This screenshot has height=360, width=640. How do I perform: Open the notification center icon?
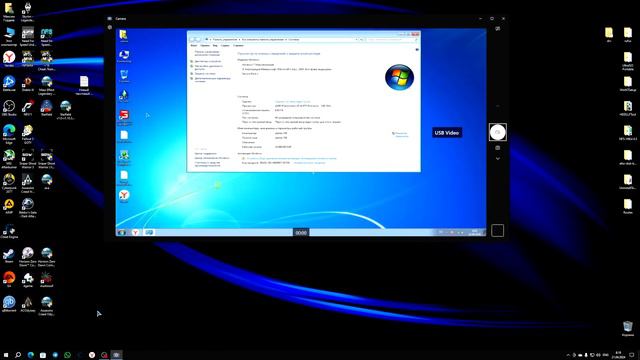(631, 355)
